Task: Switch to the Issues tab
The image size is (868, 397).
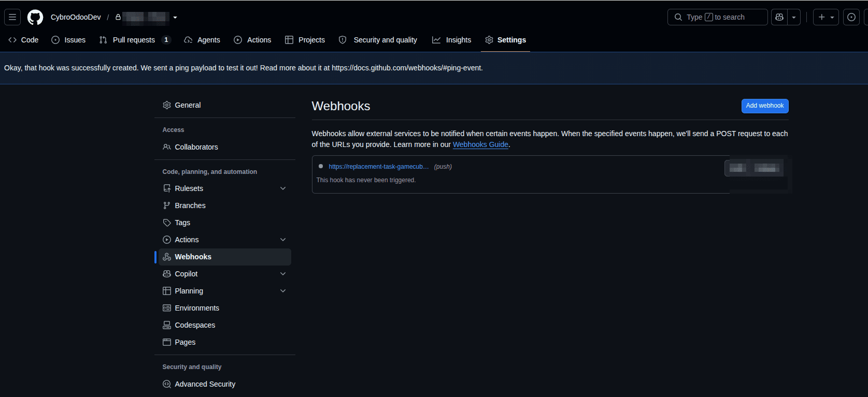Action: [x=68, y=40]
